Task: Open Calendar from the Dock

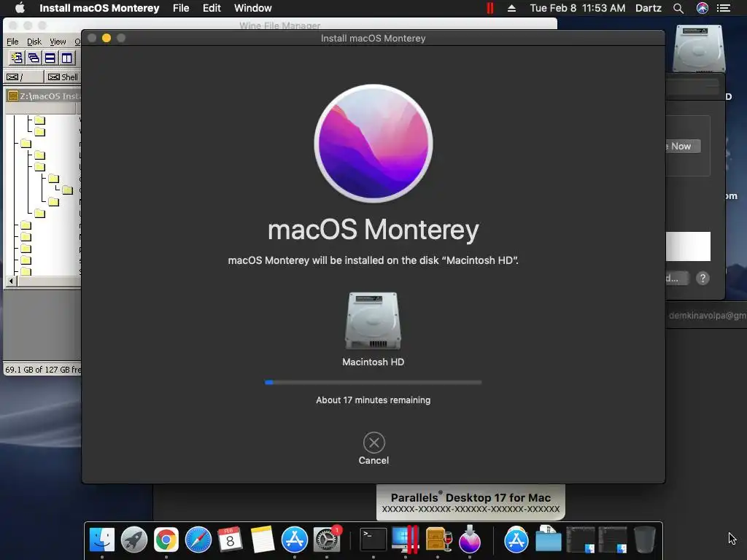Action: 230,540
